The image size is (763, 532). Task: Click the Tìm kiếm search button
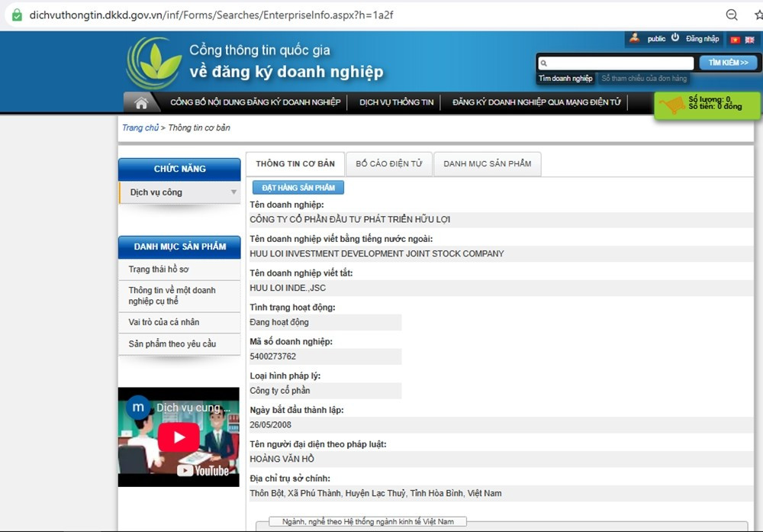click(x=728, y=63)
